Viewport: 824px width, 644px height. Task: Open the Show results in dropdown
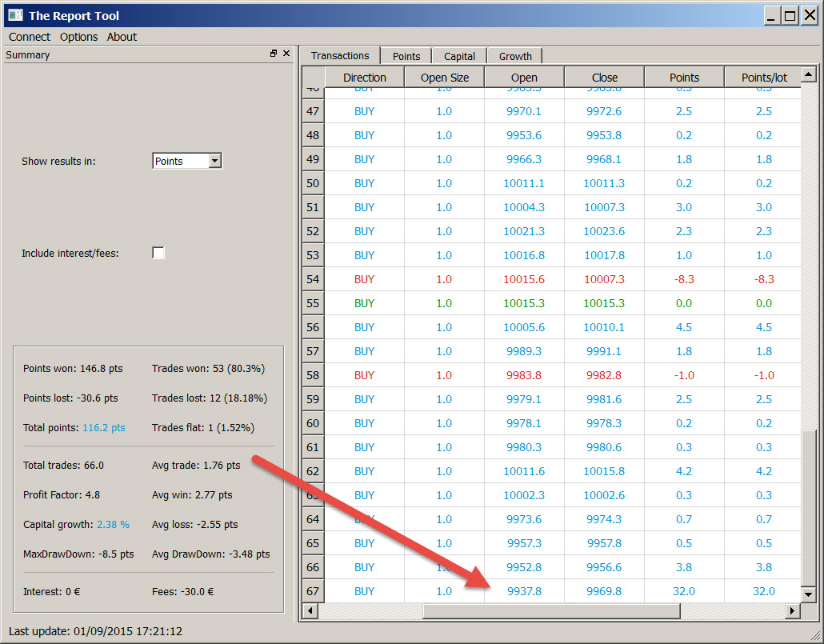point(214,161)
